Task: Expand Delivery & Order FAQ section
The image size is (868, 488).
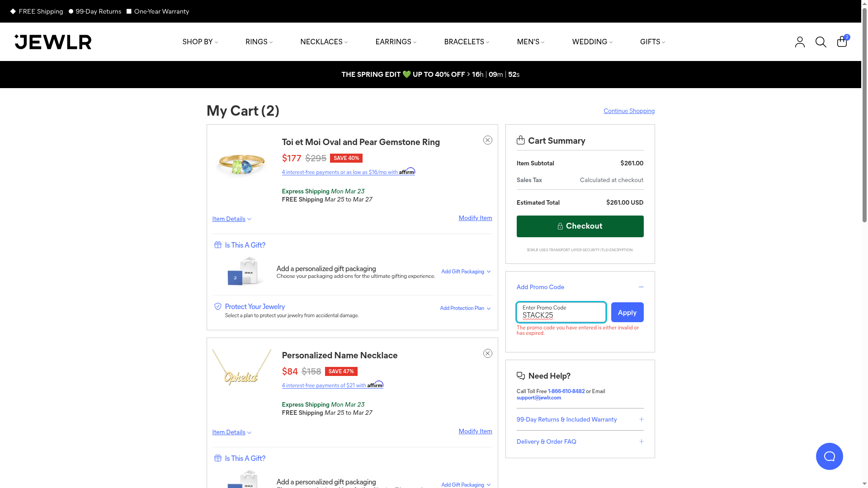Action: pyautogui.click(x=641, y=441)
